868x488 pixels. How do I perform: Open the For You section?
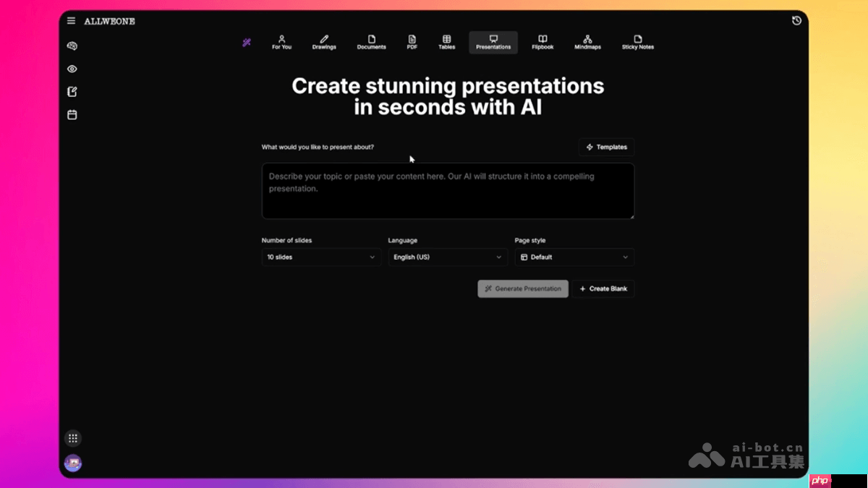281,42
